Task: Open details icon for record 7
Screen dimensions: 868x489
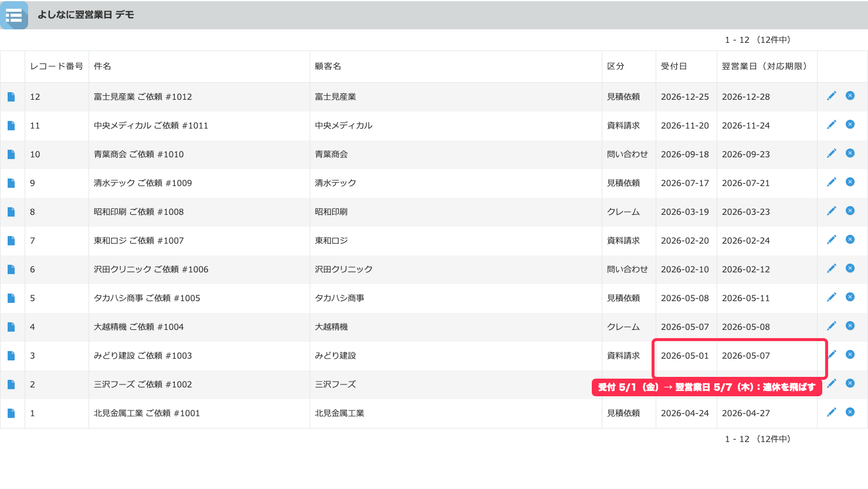Action: click(x=11, y=241)
